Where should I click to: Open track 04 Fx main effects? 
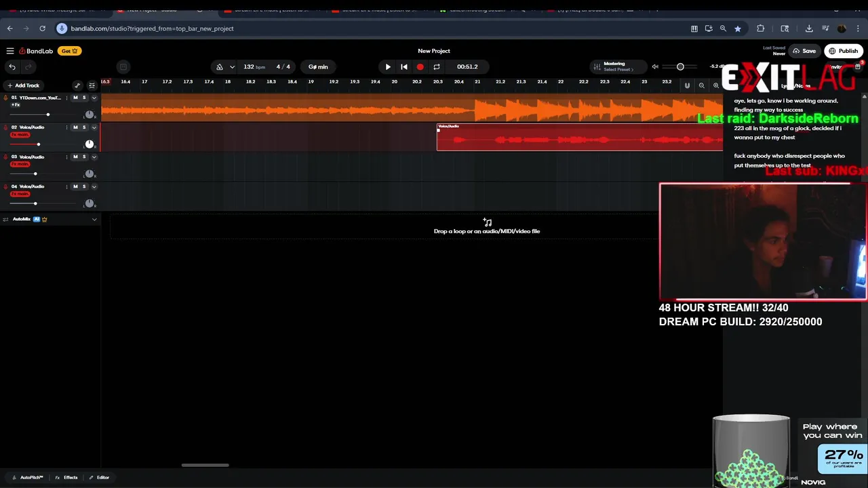coord(20,194)
